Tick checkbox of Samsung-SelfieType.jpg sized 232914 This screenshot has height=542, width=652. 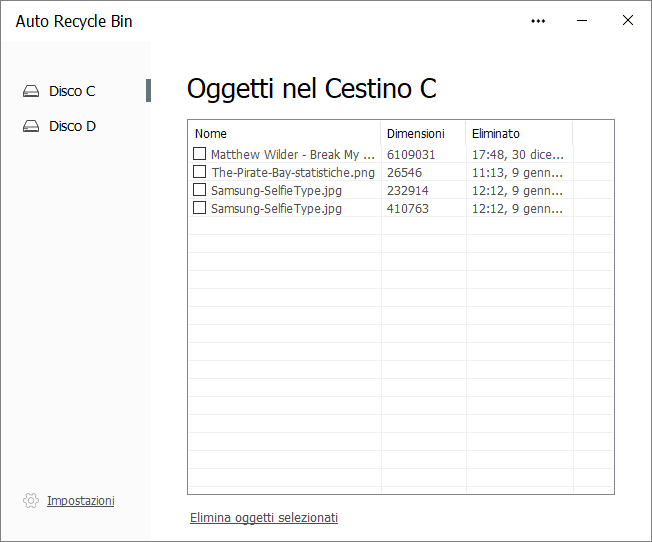click(200, 190)
